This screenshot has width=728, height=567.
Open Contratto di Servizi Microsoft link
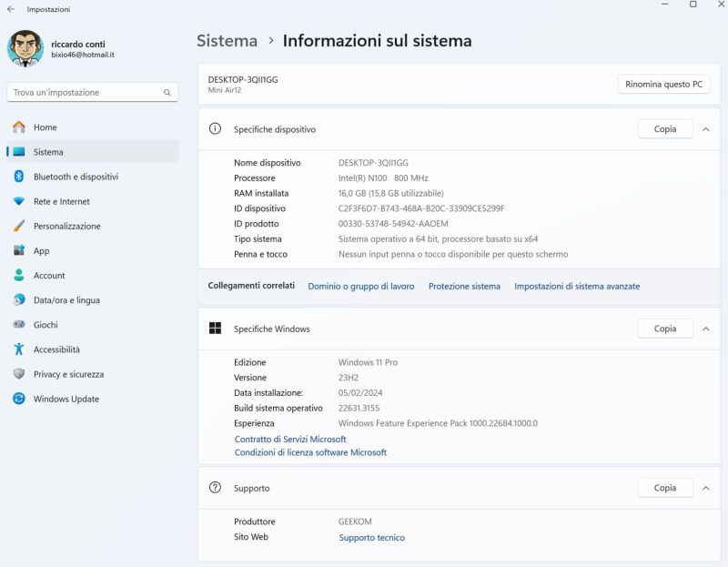[290, 439]
